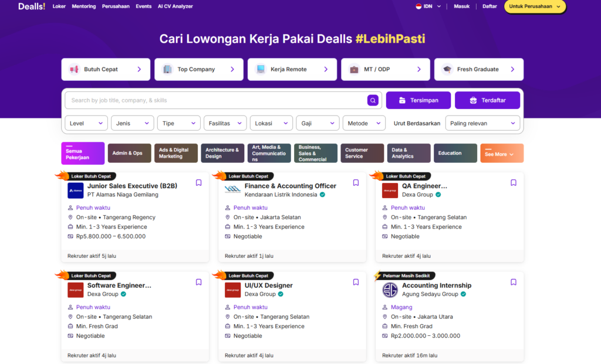Open the Metode filter dropdown
Viewport: 601px width, 364px height.
(364, 123)
